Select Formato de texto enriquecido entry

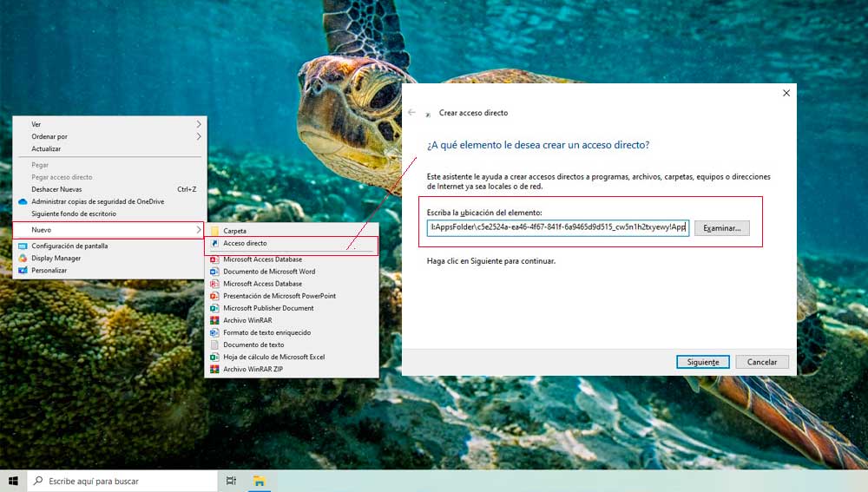pyautogui.click(x=266, y=332)
